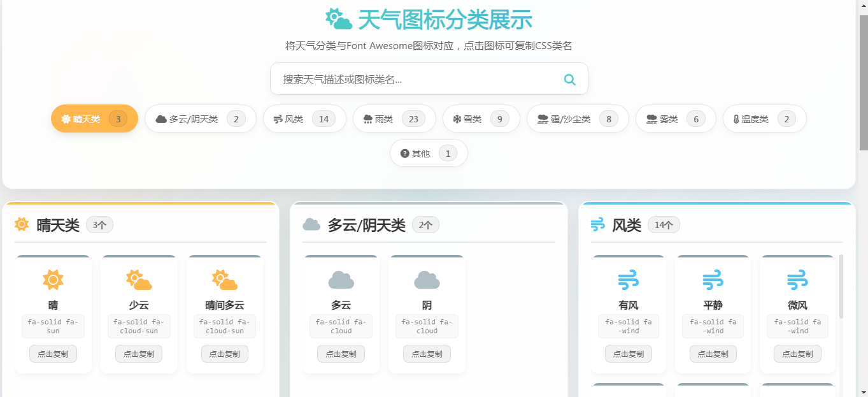Focus the weather search input field

click(x=429, y=79)
